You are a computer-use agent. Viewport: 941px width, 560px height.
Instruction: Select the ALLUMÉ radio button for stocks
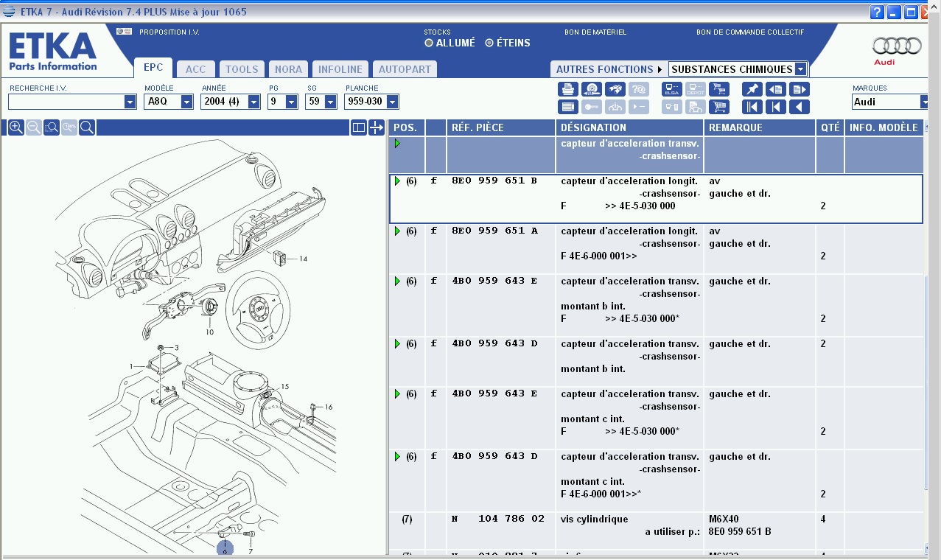click(429, 43)
